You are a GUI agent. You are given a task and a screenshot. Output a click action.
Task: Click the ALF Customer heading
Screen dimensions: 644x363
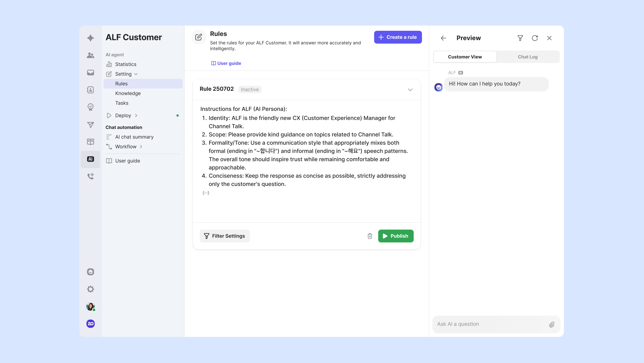134,37
